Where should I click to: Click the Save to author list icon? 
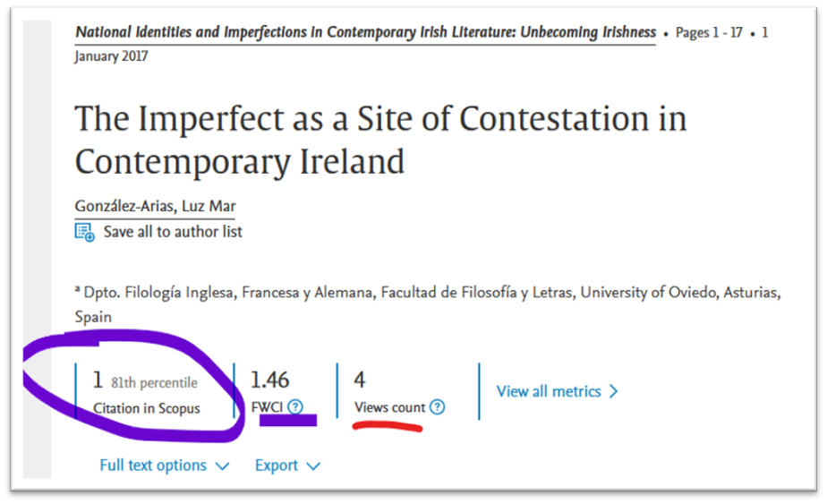tap(85, 233)
